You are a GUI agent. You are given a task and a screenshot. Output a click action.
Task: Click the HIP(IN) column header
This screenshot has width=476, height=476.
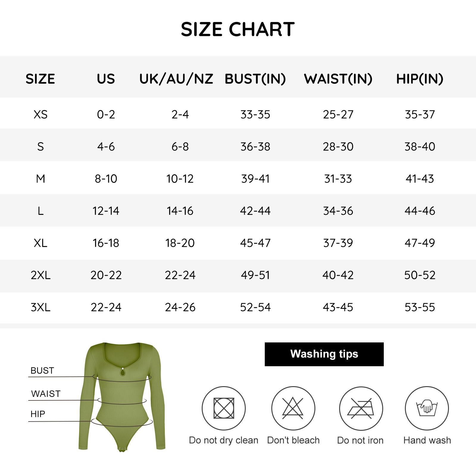(420, 79)
